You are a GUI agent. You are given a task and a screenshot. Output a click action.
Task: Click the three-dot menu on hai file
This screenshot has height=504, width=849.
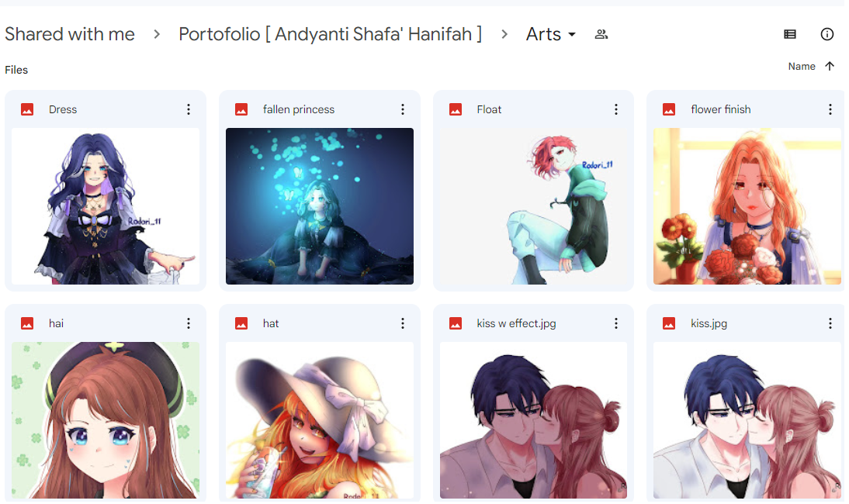pyautogui.click(x=189, y=323)
